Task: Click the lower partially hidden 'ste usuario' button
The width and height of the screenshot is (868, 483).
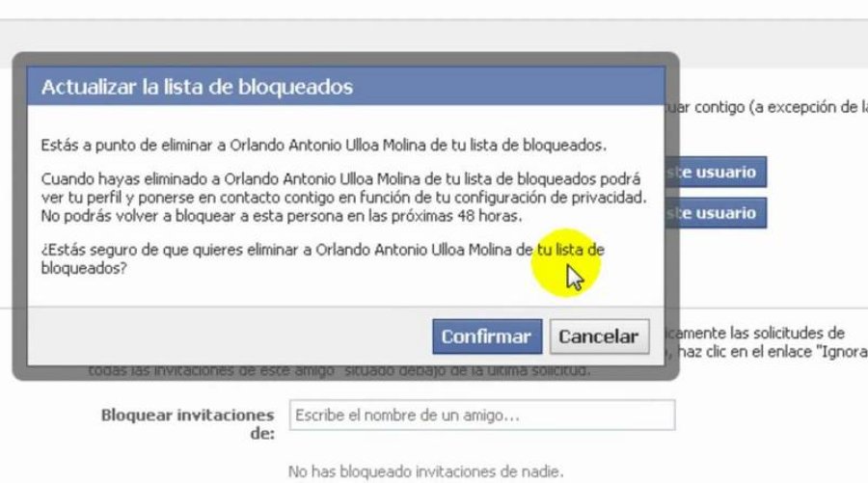Action: pyautogui.click(x=716, y=213)
